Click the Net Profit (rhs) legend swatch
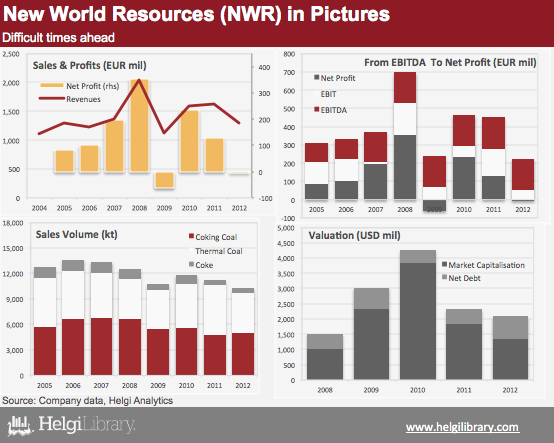 (52, 85)
